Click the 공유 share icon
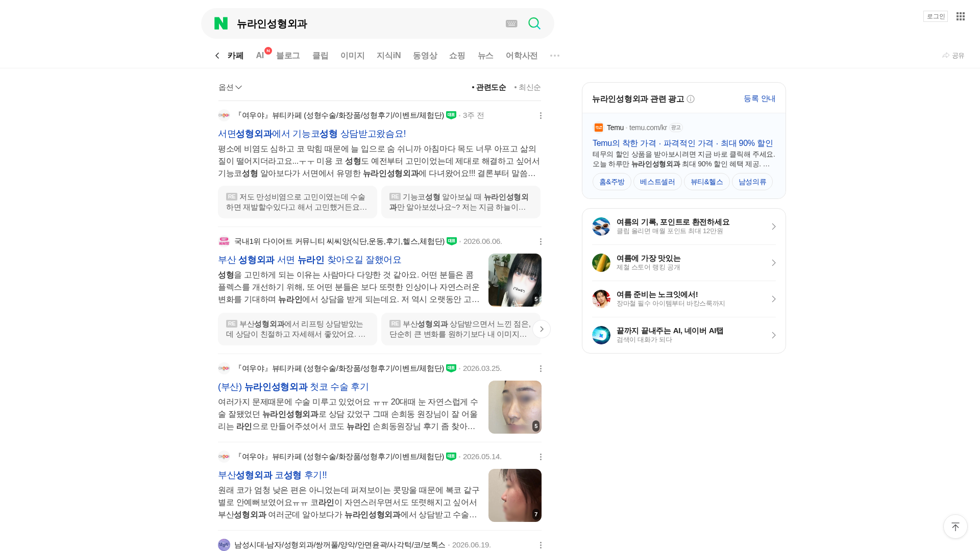 coord(953,56)
